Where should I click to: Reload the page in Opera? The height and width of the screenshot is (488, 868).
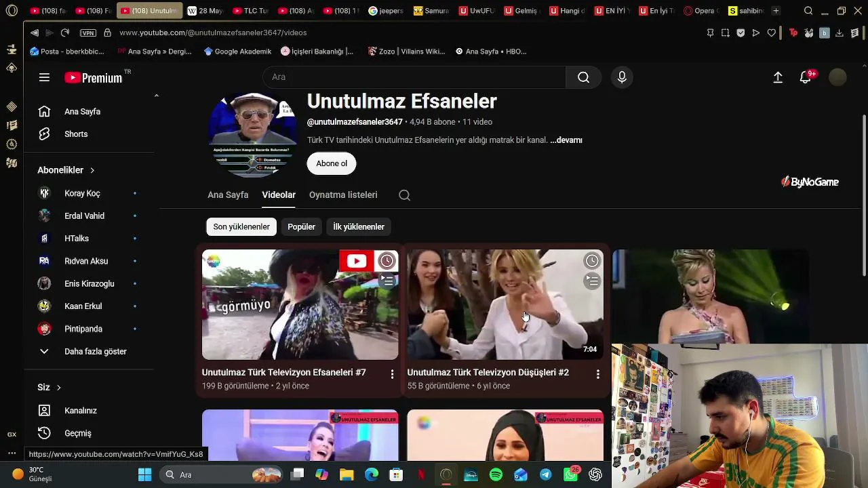65,33
